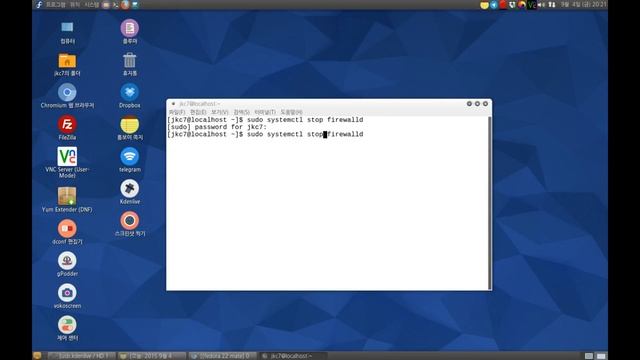The height and width of the screenshot is (360, 640).
Task: Open the terminal View menu
Action: pos(220,112)
